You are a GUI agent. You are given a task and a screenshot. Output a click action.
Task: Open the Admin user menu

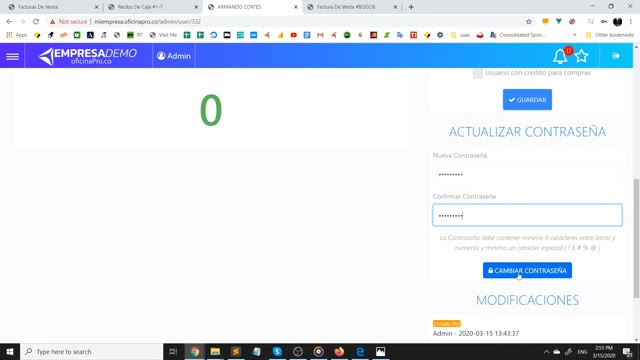click(174, 56)
